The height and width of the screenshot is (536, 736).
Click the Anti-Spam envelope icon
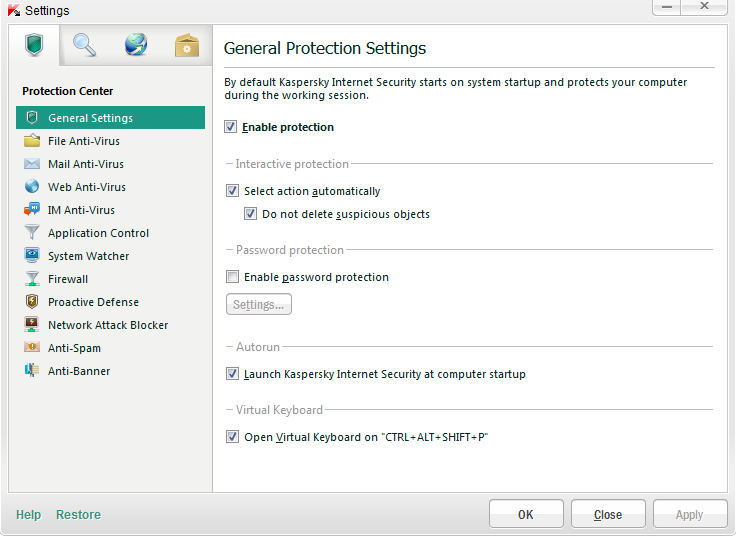coord(32,347)
